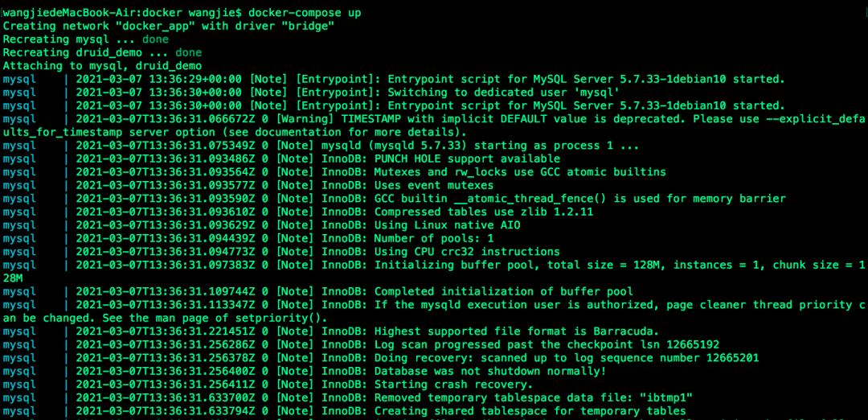Click timestamp '2021-03-07 13:36:29+00:00'
The width and height of the screenshot is (868, 420).
click(x=159, y=79)
